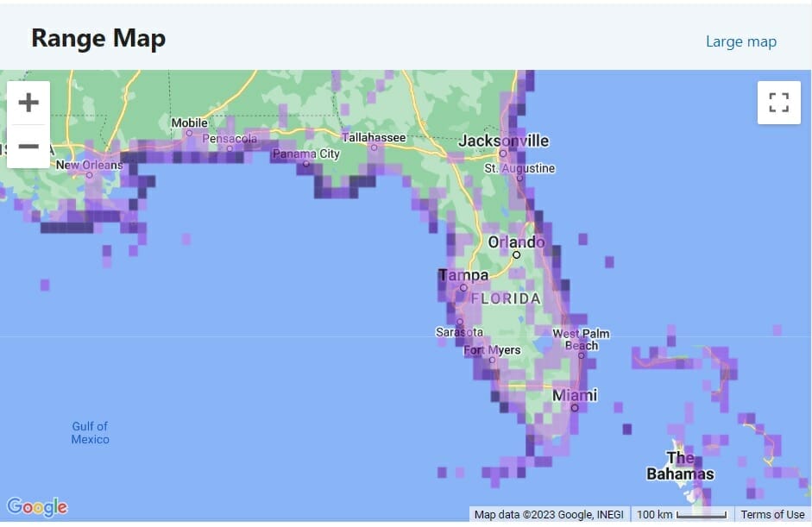Open the Terms of Use link

772,515
